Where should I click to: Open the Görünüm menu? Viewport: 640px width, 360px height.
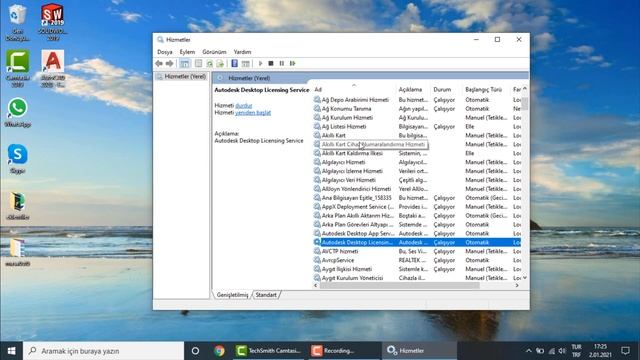pyautogui.click(x=214, y=52)
